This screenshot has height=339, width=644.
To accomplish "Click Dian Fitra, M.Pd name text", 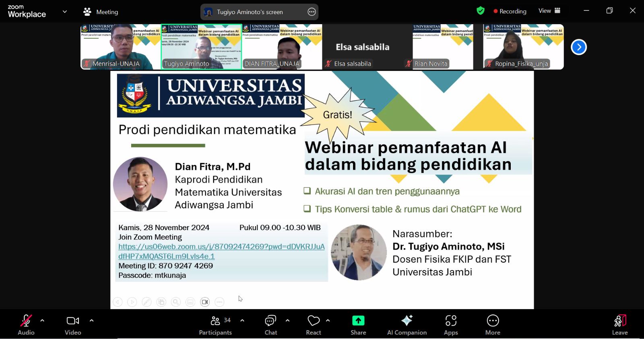I will 213,166.
